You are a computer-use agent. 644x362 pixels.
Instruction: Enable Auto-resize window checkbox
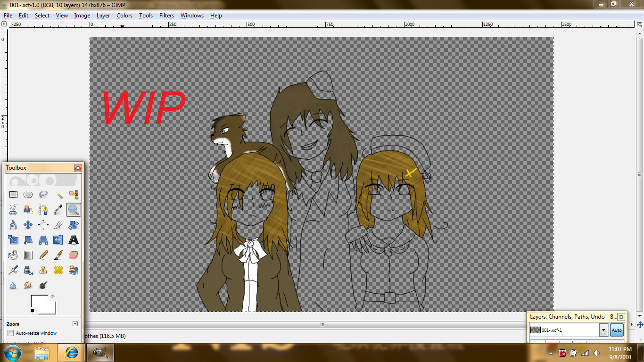coord(11,333)
